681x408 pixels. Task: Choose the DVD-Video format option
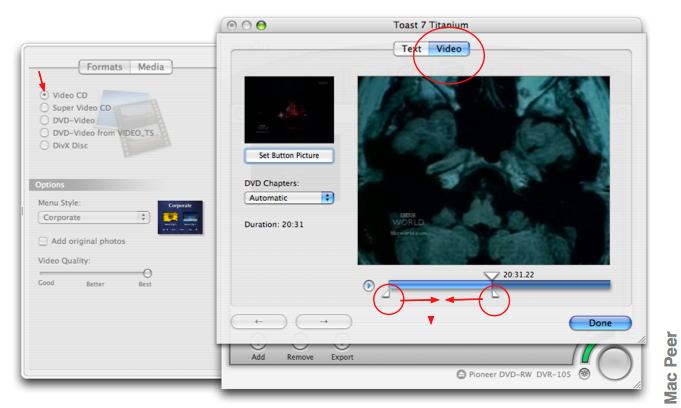[44, 120]
